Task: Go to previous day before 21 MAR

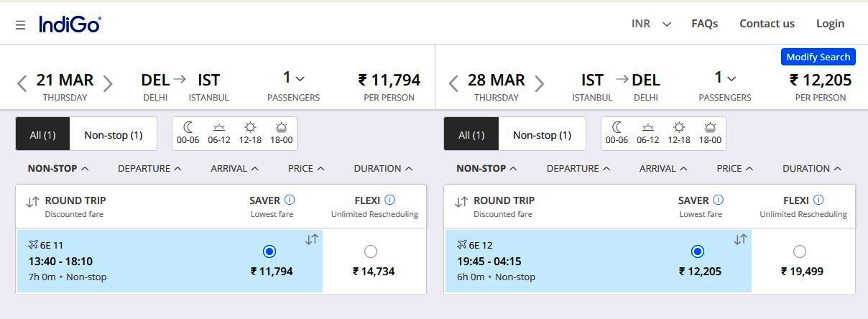Action: pos(22,84)
